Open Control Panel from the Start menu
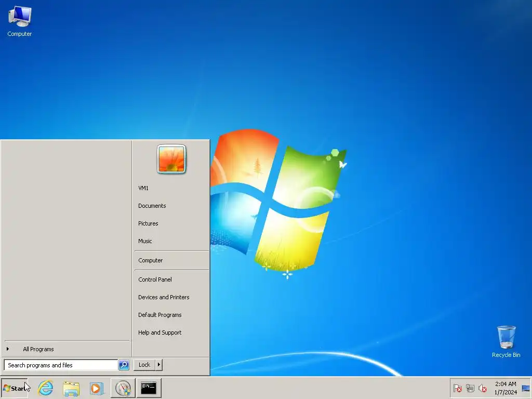 pos(171,280)
